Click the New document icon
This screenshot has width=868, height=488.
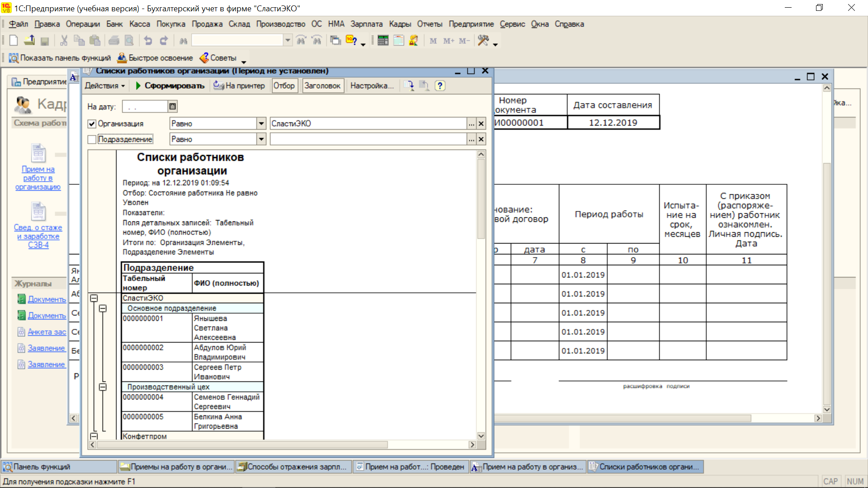coord(14,41)
